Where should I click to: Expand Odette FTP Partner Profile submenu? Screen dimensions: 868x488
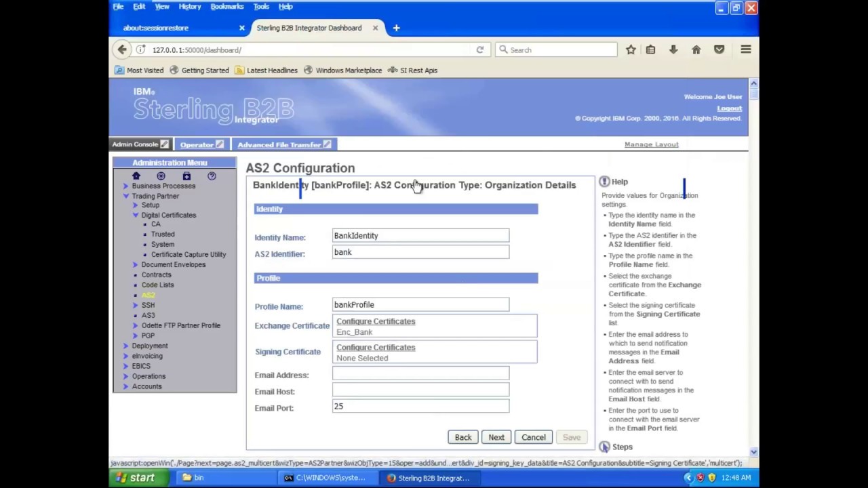coord(135,325)
